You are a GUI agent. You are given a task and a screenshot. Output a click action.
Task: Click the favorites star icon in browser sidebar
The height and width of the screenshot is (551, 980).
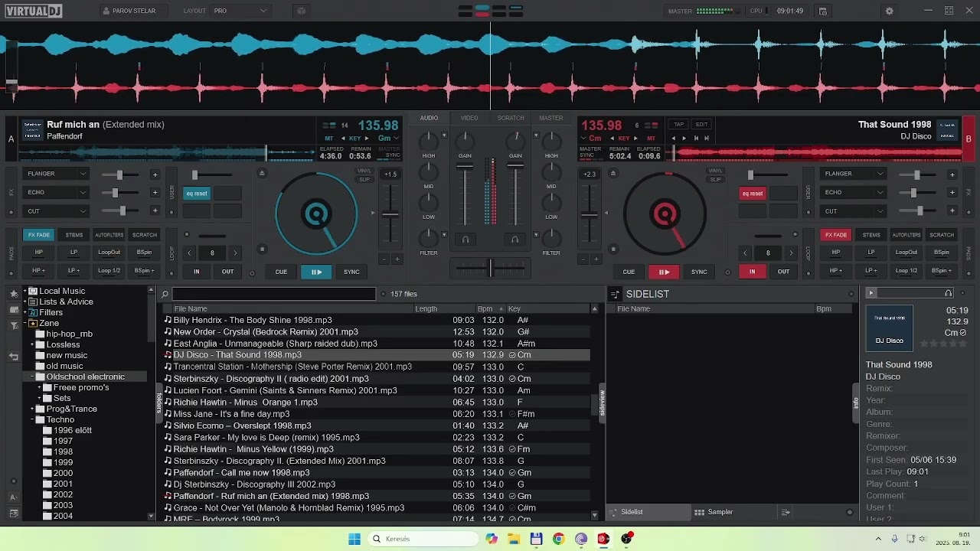13,293
